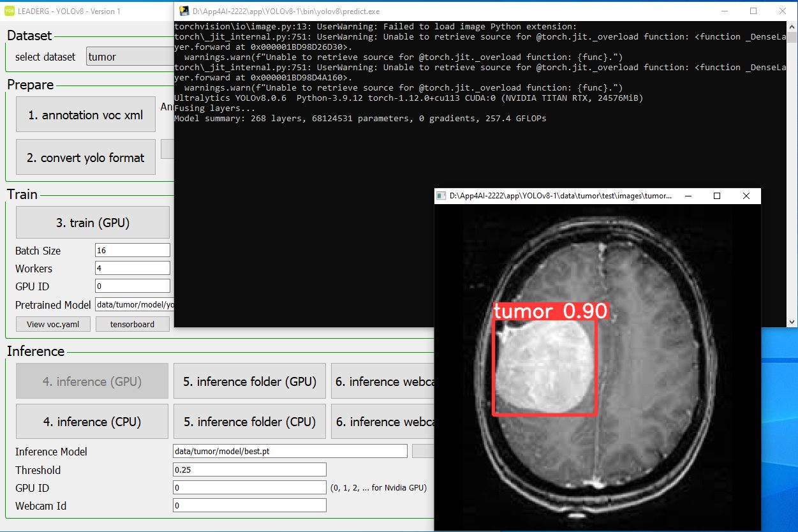Click the 1. annotation voc xml button
The height and width of the screenshot is (532, 798).
tap(85, 115)
